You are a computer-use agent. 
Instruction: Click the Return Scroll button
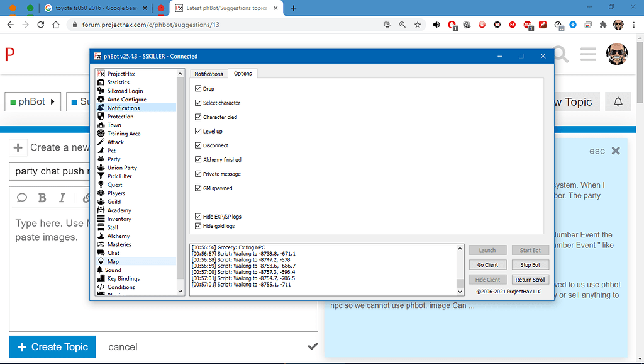coord(530,279)
